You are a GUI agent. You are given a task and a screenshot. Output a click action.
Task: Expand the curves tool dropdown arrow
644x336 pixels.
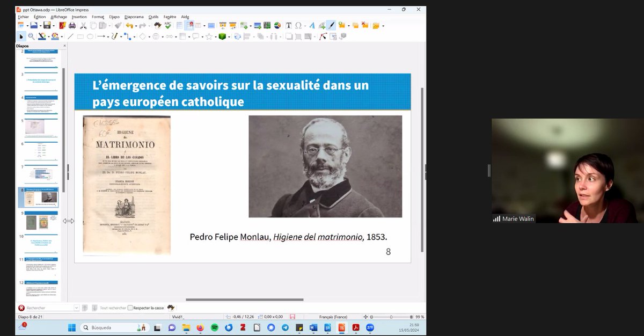[121, 37]
